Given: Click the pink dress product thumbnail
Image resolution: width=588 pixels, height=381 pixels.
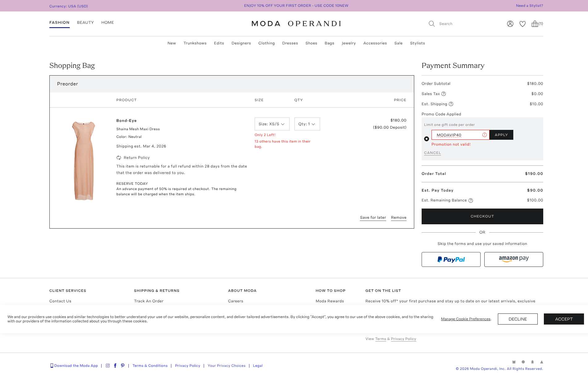Looking at the screenshot, I should coord(83,160).
